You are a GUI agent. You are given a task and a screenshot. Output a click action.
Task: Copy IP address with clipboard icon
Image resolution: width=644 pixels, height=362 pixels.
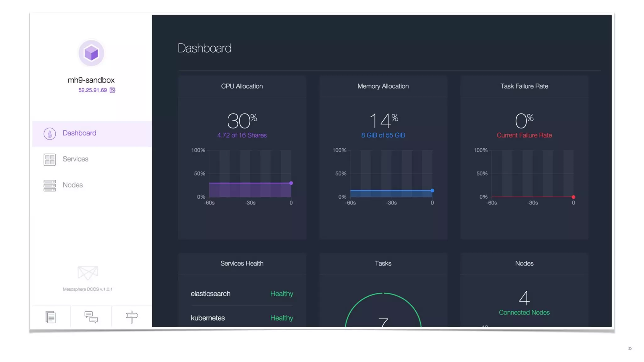tap(112, 90)
